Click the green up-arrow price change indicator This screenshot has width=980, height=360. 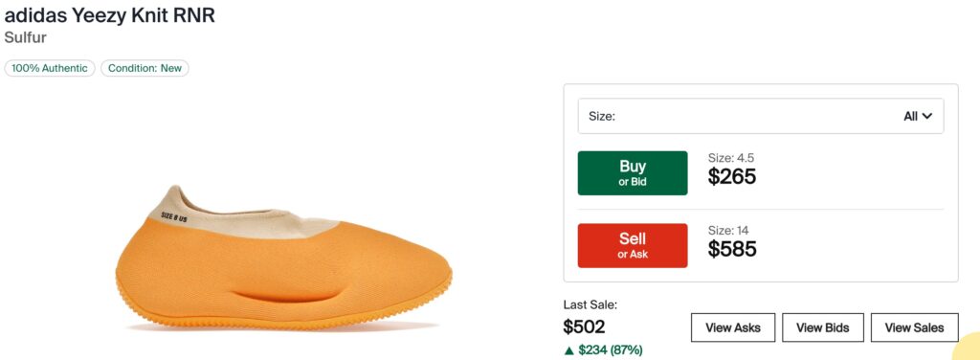click(x=568, y=350)
